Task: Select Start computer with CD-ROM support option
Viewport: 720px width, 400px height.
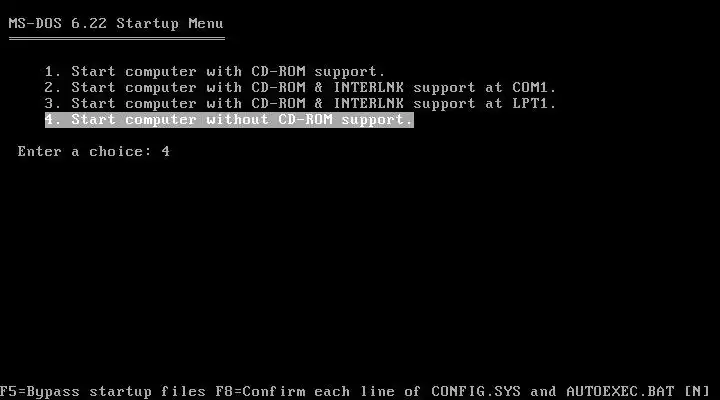Action: click(x=214, y=72)
